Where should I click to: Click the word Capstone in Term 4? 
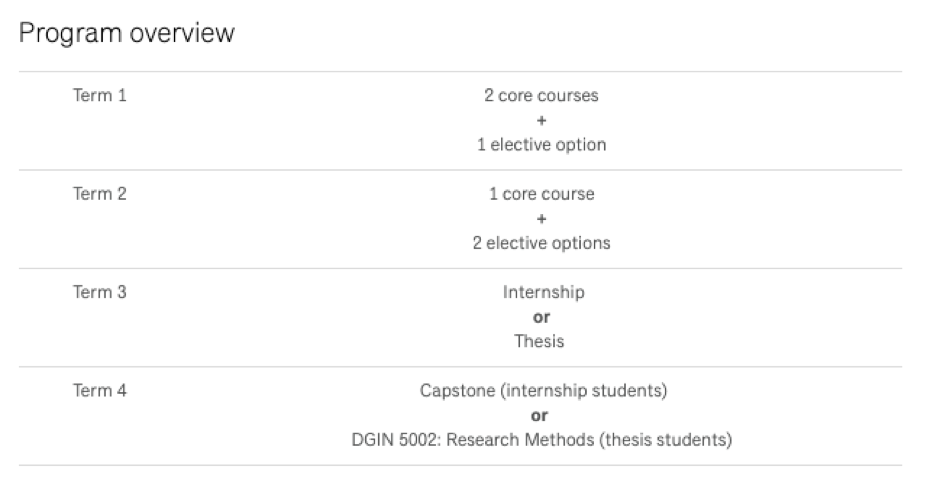pos(453,390)
